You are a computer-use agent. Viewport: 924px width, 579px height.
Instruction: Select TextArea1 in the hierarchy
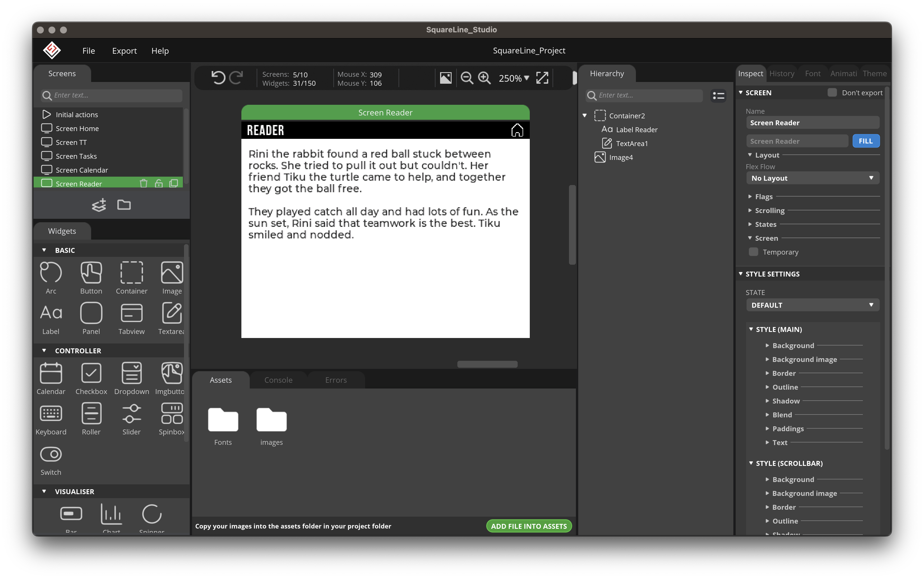(x=632, y=143)
